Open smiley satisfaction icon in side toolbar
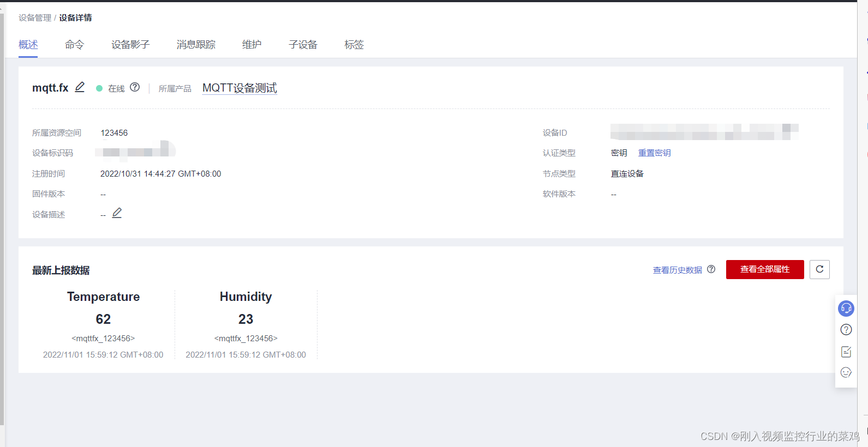Viewport: 868px width, 447px height. [846, 372]
